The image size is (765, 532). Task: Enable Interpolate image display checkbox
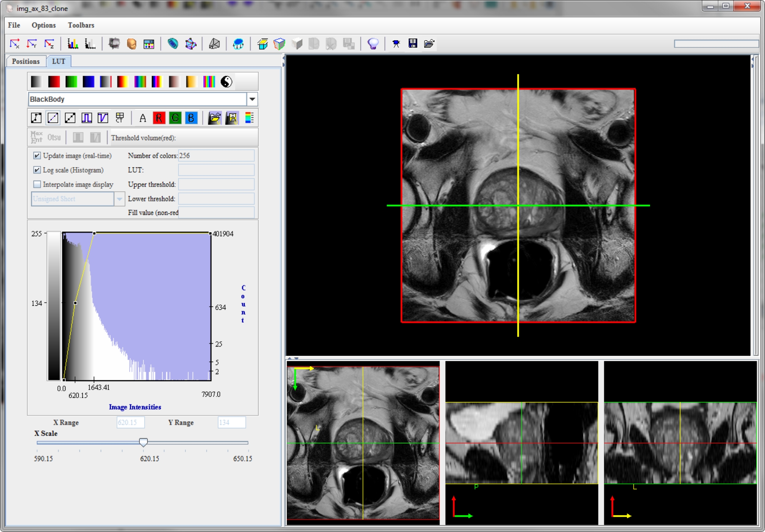tap(37, 184)
